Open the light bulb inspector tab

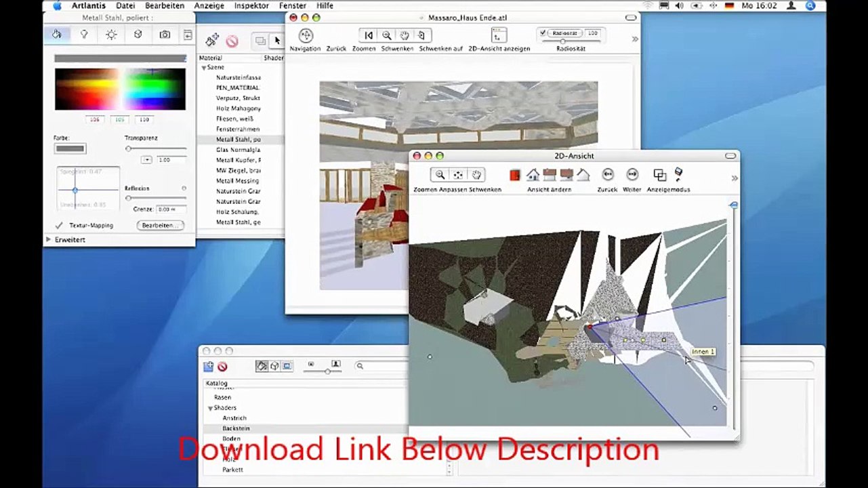click(x=84, y=34)
